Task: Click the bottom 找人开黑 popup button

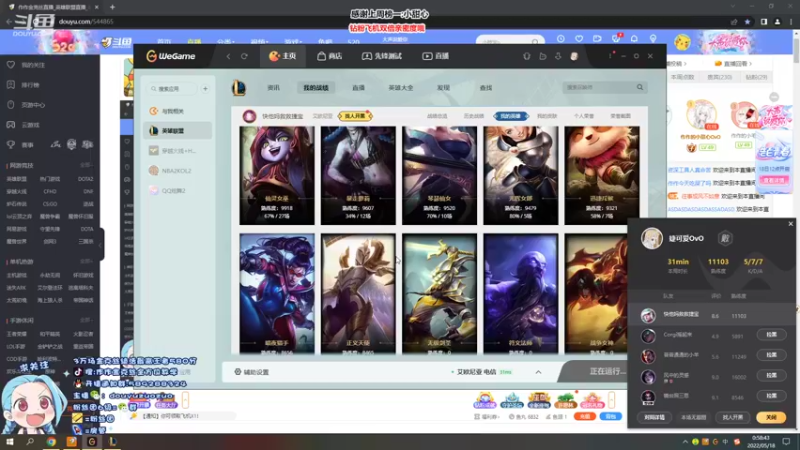Action: pos(733,417)
